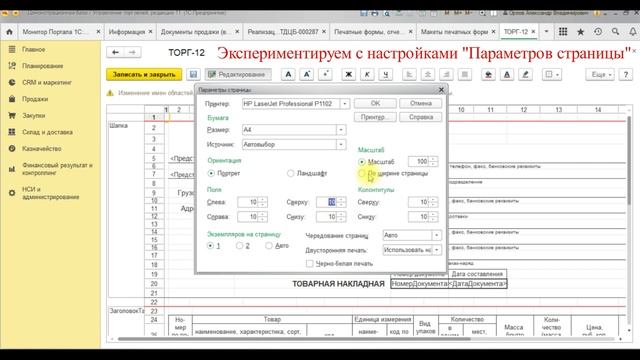
Task: Toggle Редактирование mode button
Action: pyautogui.click(x=238, y=74)
